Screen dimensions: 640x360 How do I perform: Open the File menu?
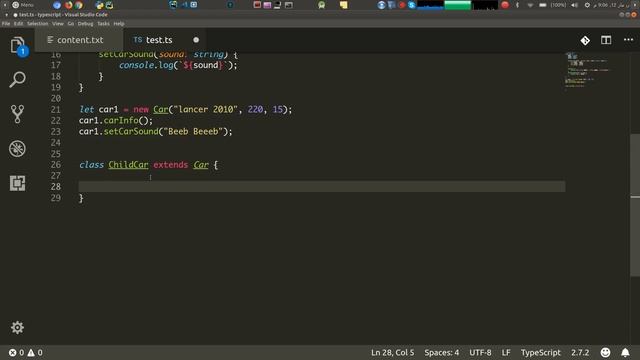[6, 24]
